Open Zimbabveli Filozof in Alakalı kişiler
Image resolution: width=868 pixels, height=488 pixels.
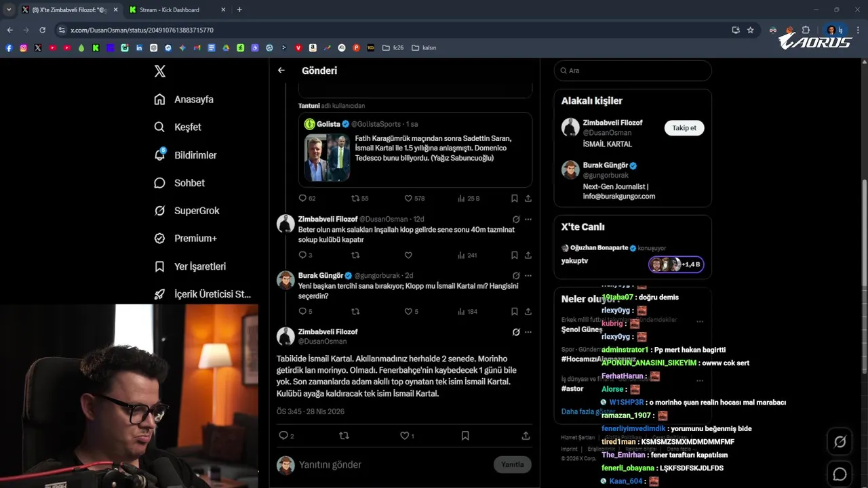612,123
